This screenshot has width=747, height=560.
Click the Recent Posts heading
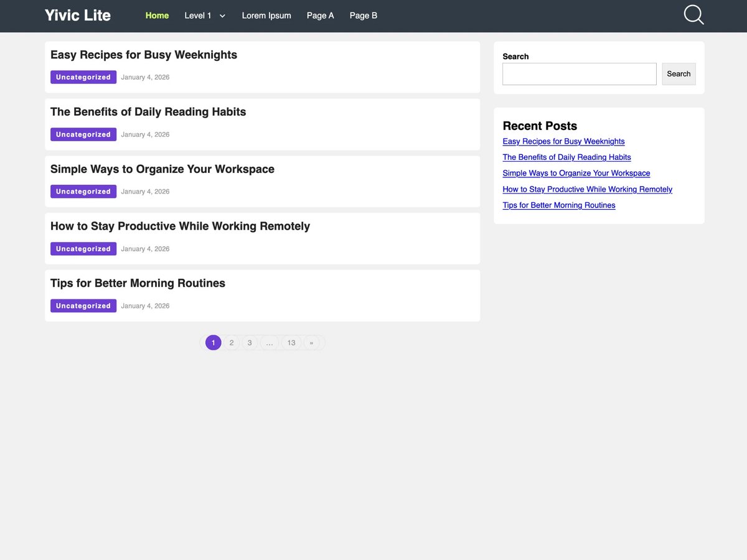[540, 126]
